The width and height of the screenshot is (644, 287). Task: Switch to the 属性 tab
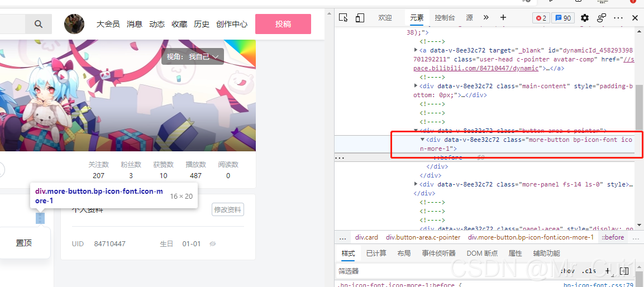pos(516,253)
